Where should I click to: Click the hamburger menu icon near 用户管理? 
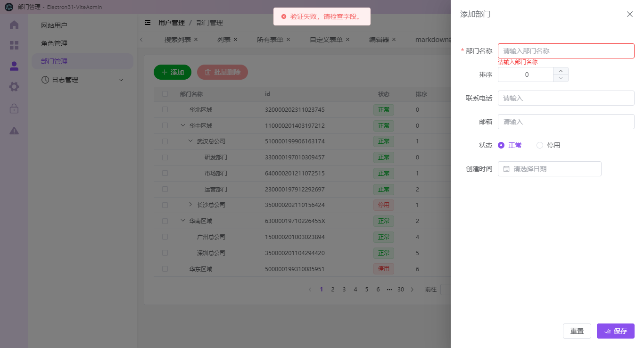pos(148,22)
